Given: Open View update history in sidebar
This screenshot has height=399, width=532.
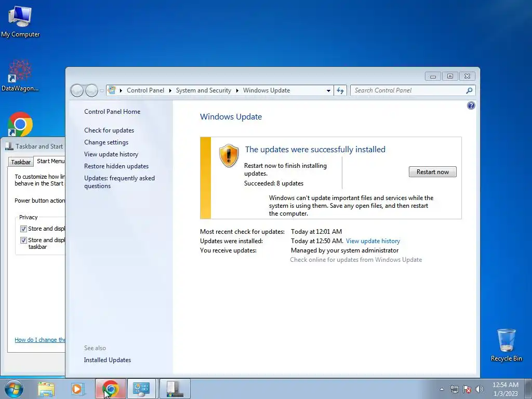Looking at the screenshot, I should coord(111,154).
